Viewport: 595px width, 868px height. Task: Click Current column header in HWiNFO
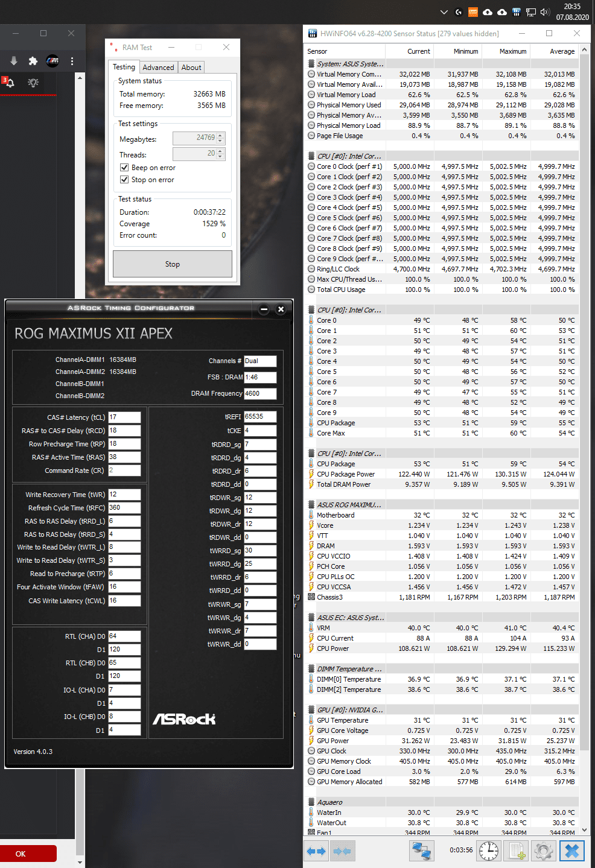tap(410, 51)
